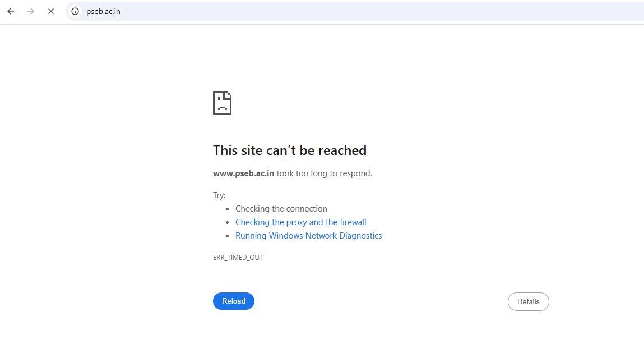
Task: Select the pseb.ac.in address text
Action: coord(103,12)
